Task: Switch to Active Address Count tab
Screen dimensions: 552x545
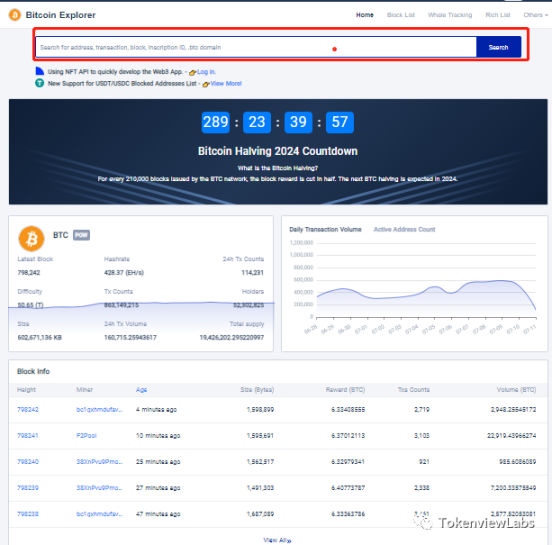Action: click(404, 230)
